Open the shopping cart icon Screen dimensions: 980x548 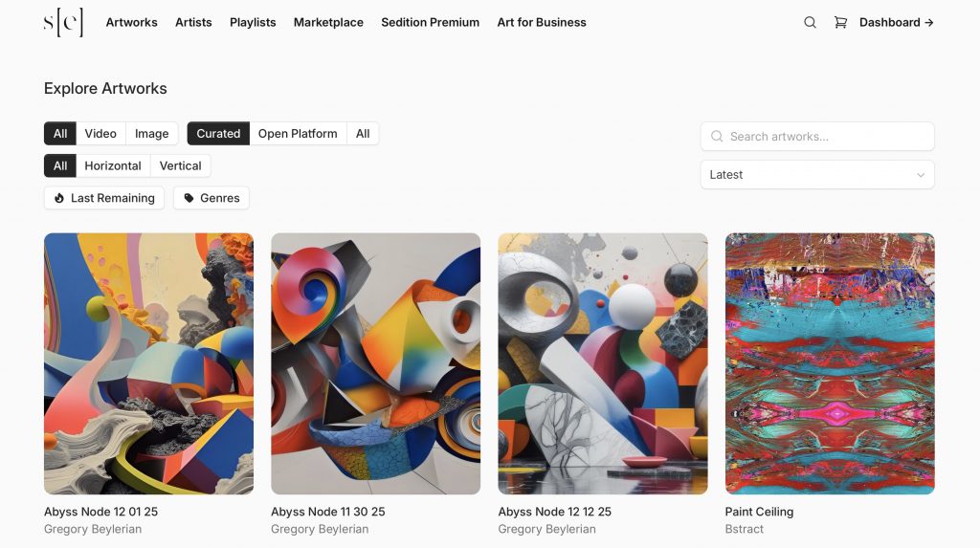tap(840, 22)
